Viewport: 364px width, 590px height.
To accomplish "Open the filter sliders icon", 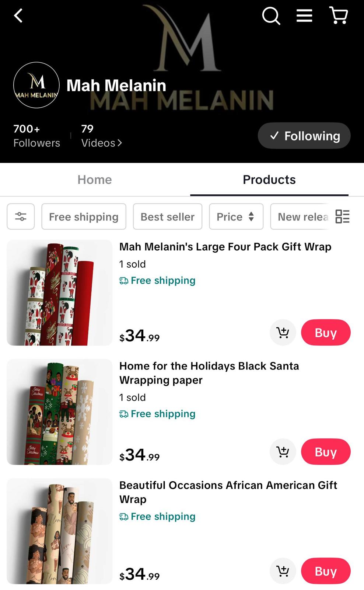I will pyautogui.click(x=21, y=216).
